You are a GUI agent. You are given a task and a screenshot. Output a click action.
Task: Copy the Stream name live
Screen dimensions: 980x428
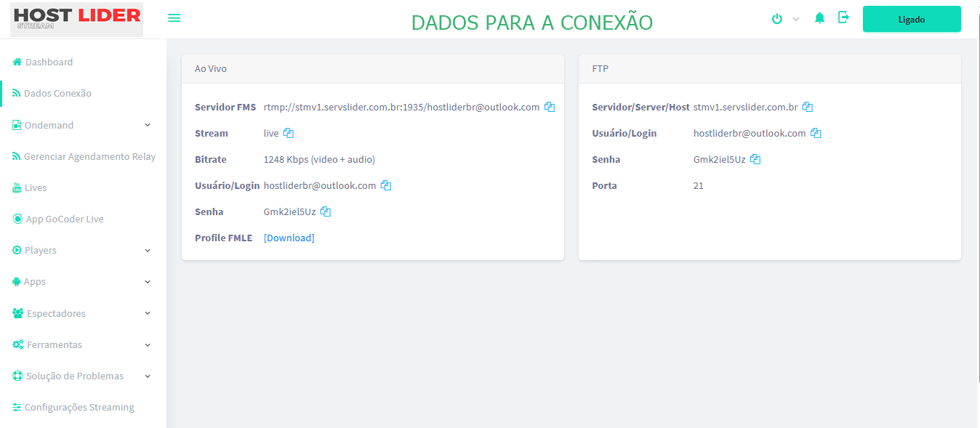tap(289, 133)
